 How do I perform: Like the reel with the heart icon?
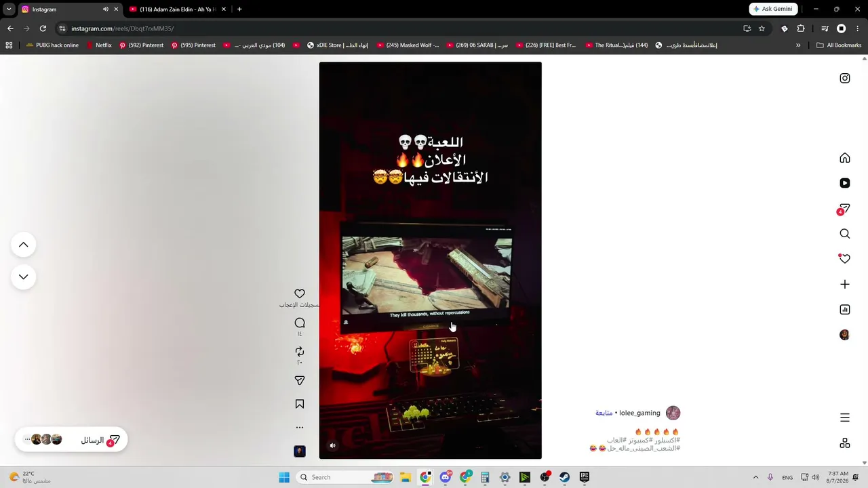(x=300, y=293)
